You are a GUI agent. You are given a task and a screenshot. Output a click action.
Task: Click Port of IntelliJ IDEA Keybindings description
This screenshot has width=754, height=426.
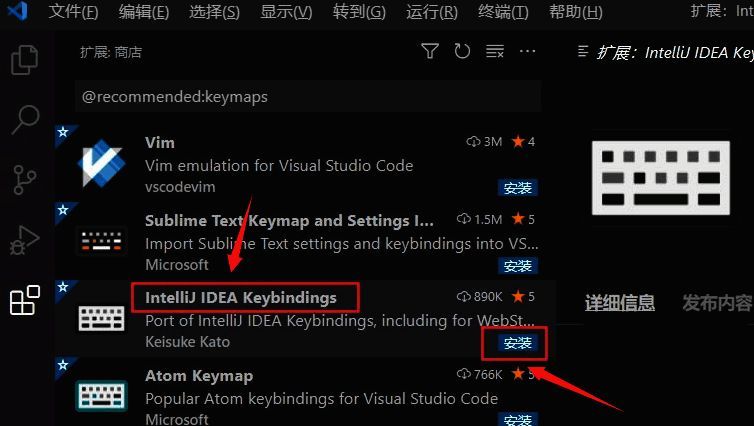click(339, 321)
